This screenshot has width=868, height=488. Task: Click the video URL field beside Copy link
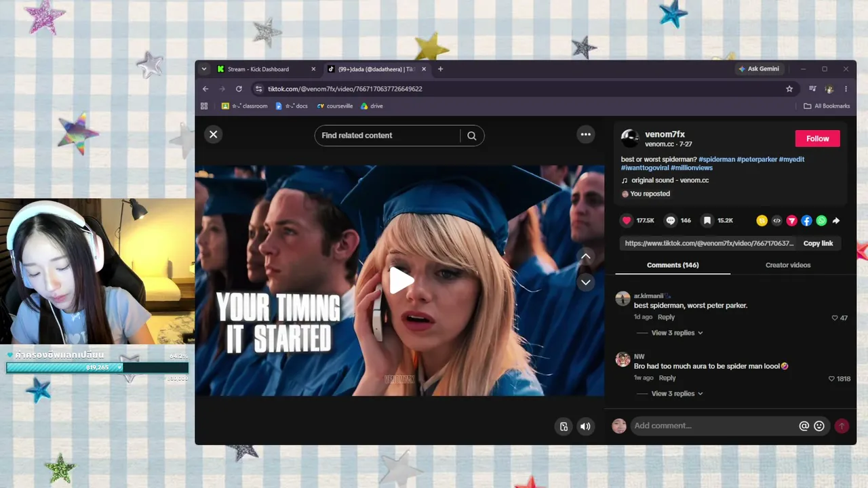[709, 243]
